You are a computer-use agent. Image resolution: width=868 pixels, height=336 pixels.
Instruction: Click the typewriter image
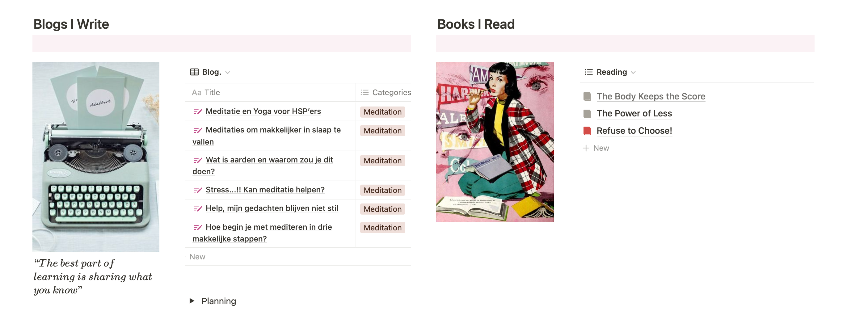click(96, 157)
